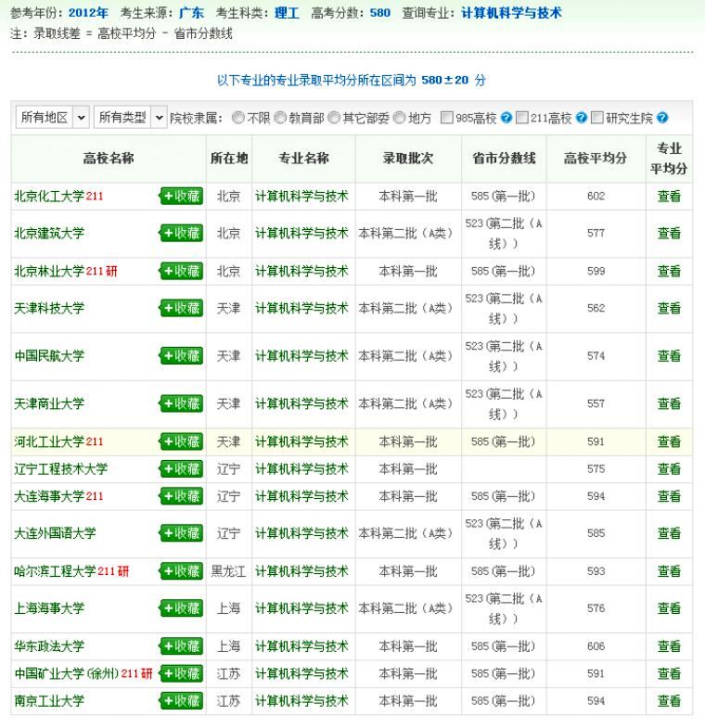
Task: Click 计算机科学与技术 major in 中国矿业大学 row
Action: tap(301, 673)
